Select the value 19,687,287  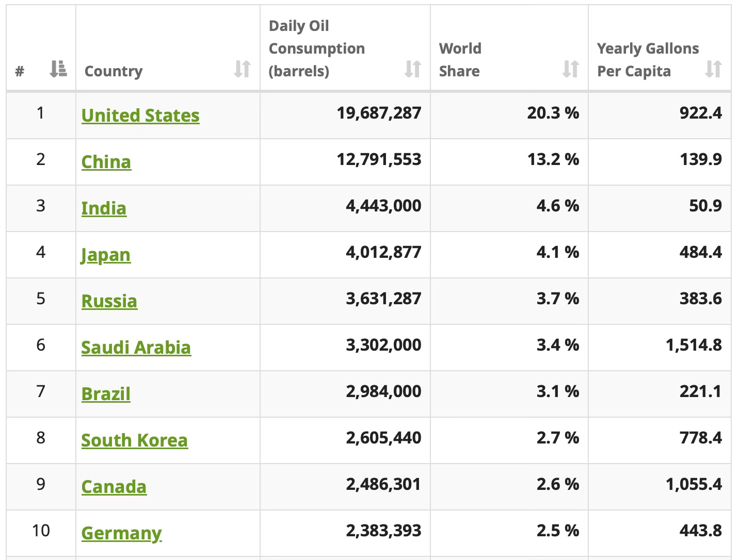[x=379, y=113]
